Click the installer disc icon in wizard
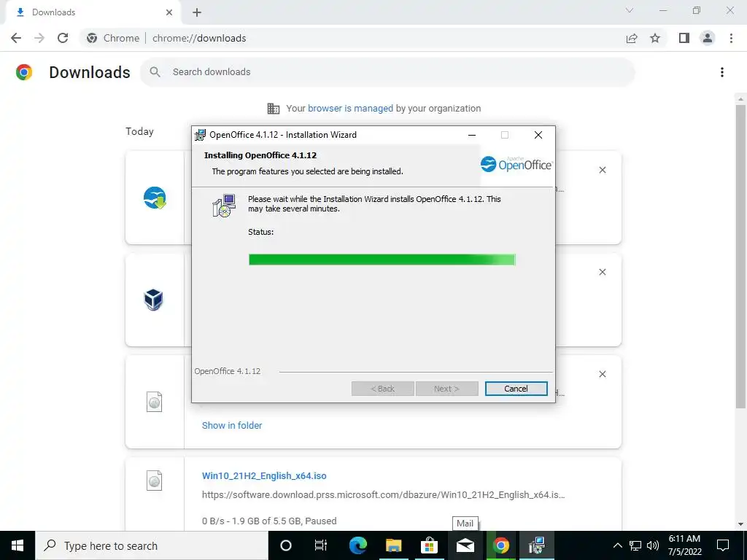Screen dimensions: 747x560 click(224, 206)
